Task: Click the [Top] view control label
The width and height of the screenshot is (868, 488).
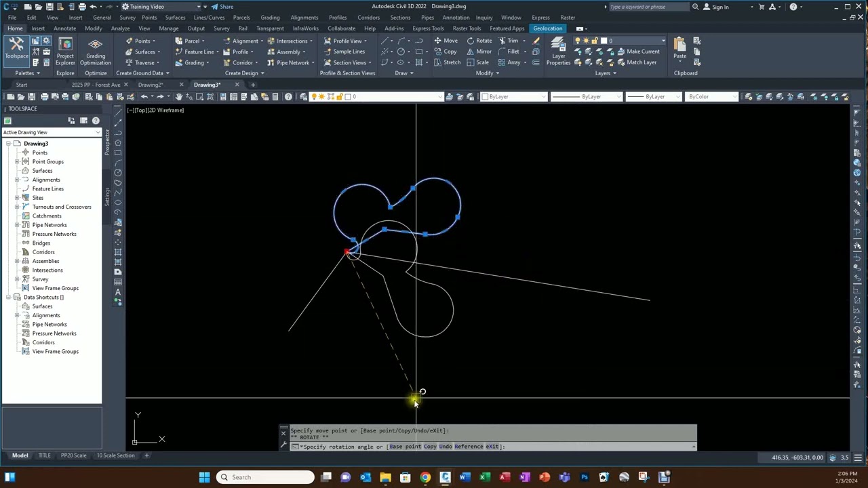Action: point(141,110)
